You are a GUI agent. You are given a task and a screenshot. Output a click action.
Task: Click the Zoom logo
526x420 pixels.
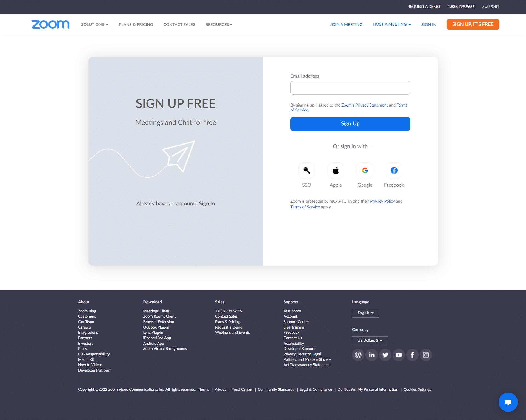pyautogui.click(x=50, y=24)
